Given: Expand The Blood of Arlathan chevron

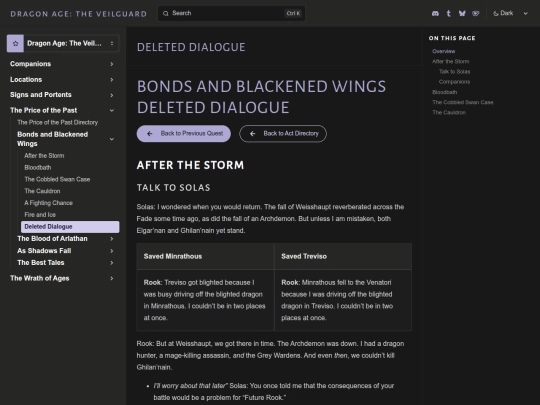Looking at the screenshot, I should [x=112, y=239].
